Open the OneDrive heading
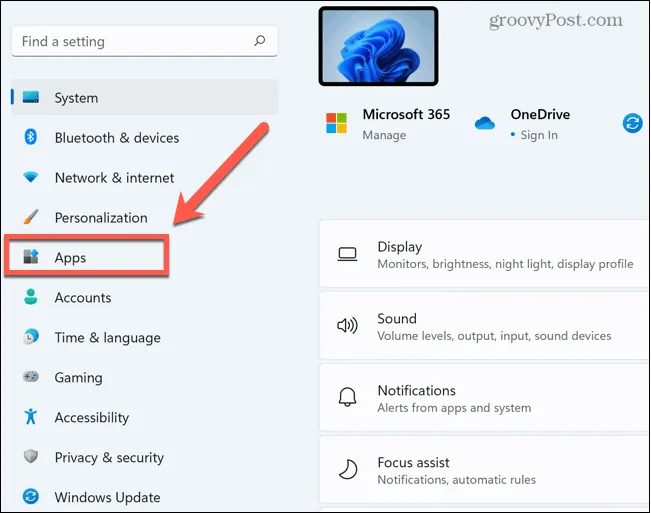 540,114
